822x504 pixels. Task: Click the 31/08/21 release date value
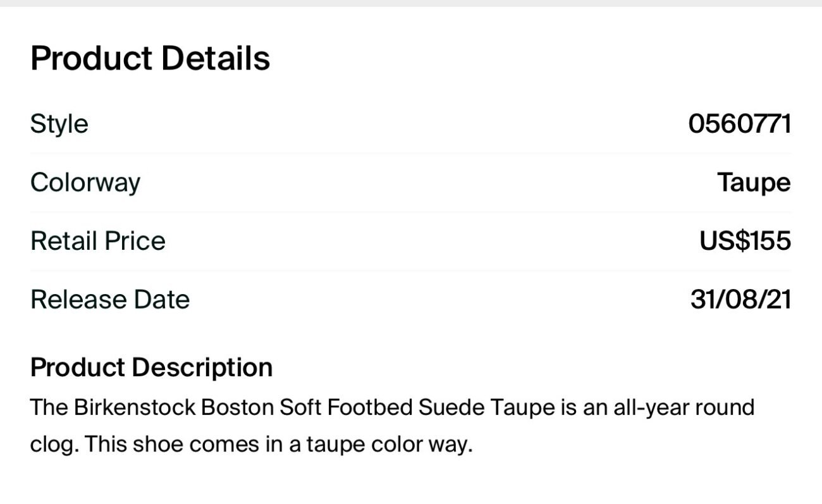click(x=740, y=299)
